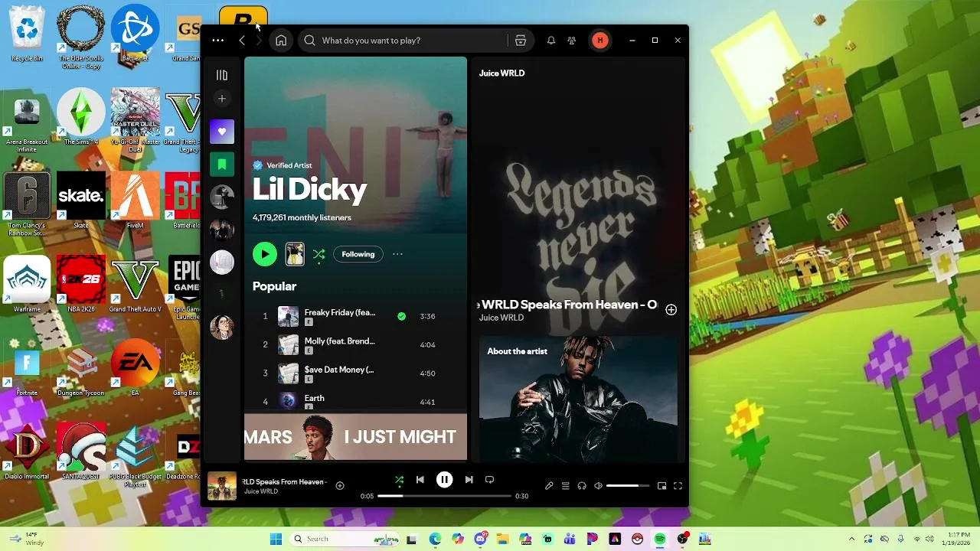Screen dimensions: 980x551
Task: Open Windows Start menu
Action: point(276,539)
